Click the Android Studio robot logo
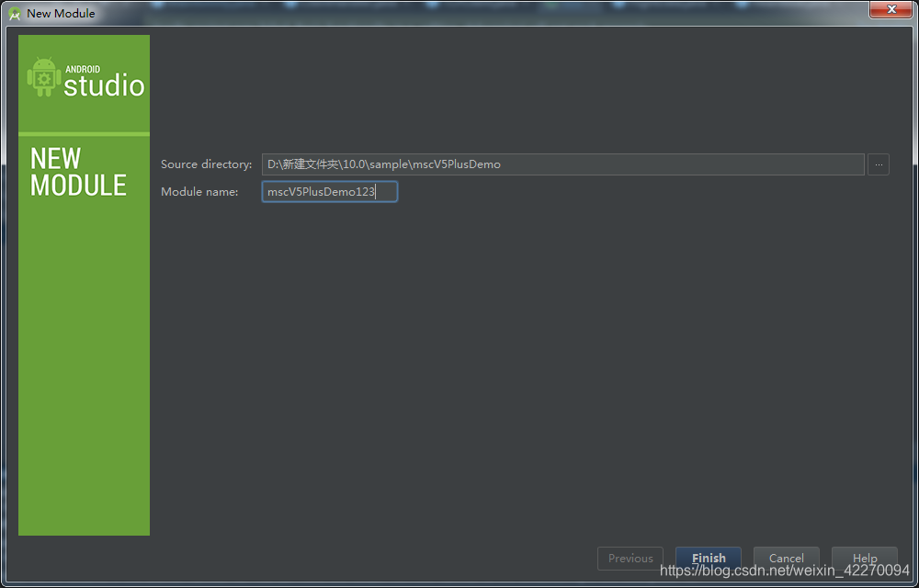Screen dimensions: 919x588 (44, 77)
